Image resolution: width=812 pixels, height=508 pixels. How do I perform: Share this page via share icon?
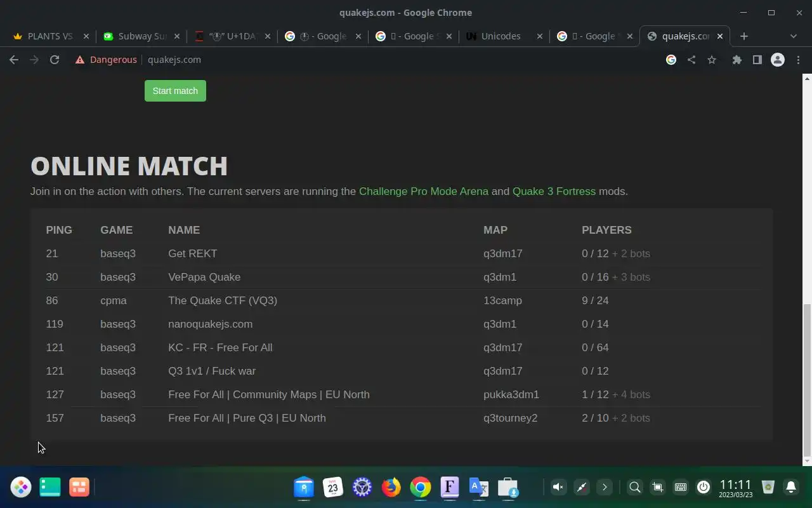click(x=691, y=60)
